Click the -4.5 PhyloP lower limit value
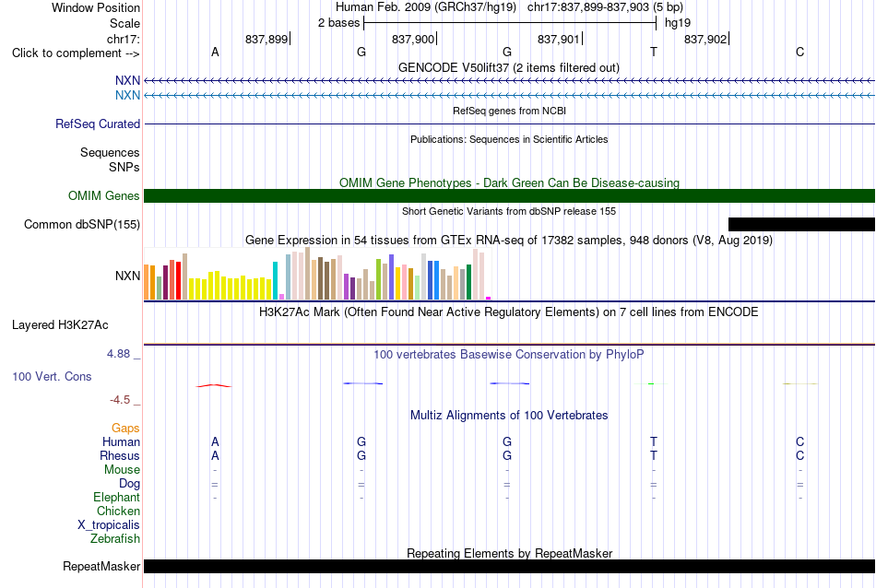 [x=120, y=400]
